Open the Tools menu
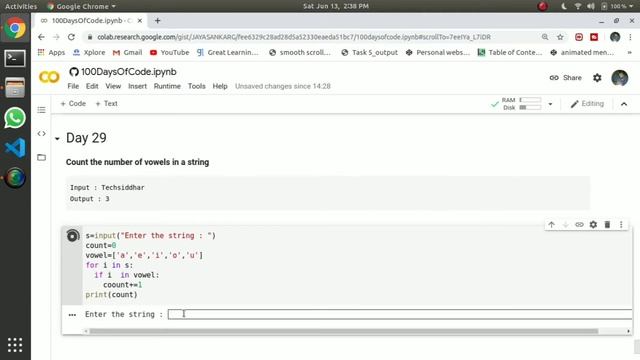The height and width of the screenshot is (360, 640). 196,86
